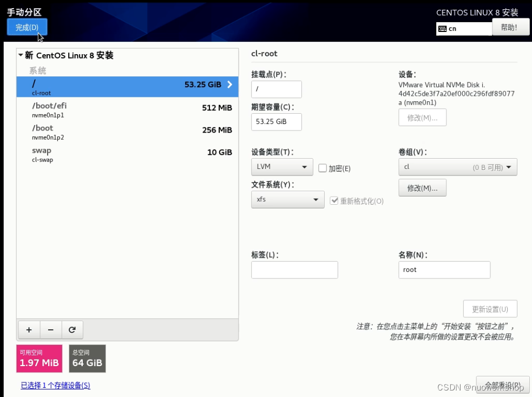Open the 卷组 cl volume group dropdown
This screenshot has height=397, width=532.
(458, 167)
